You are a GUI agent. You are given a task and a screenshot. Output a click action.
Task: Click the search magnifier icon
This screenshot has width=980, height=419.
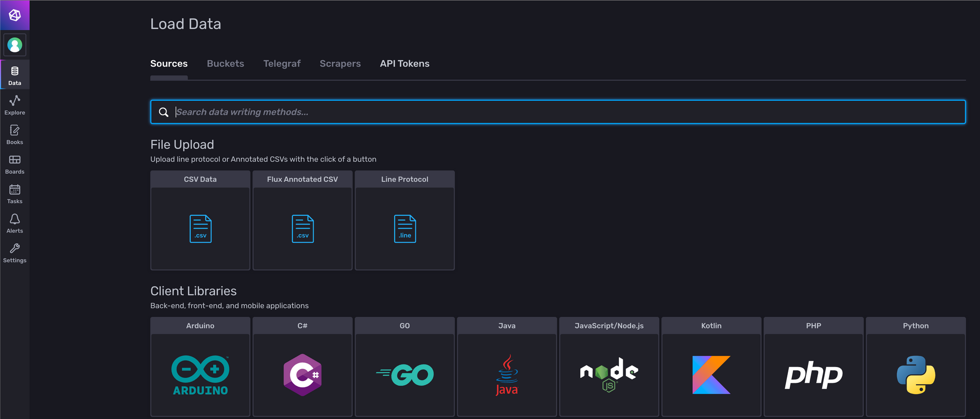click(x=164, y=112)
